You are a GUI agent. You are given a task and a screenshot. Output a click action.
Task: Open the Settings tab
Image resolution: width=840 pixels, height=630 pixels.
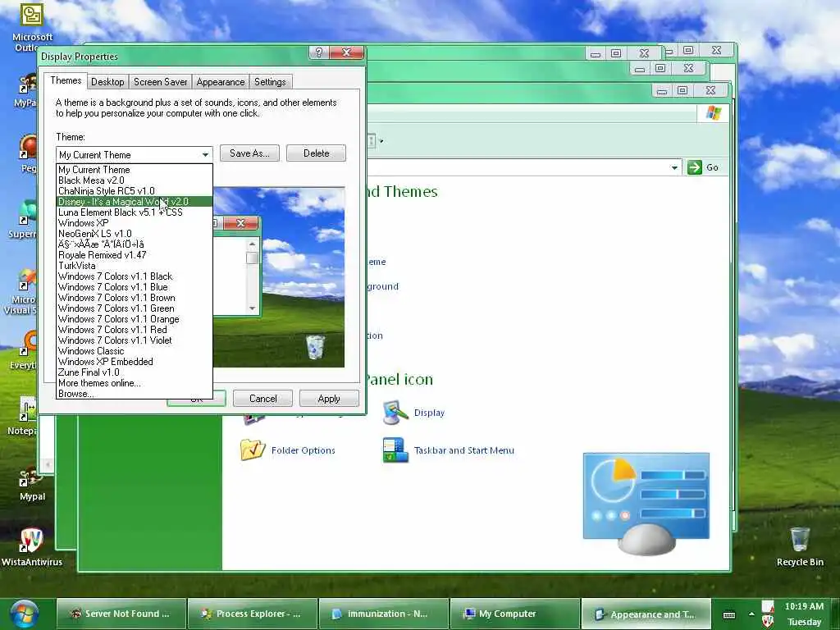[270, 82]
